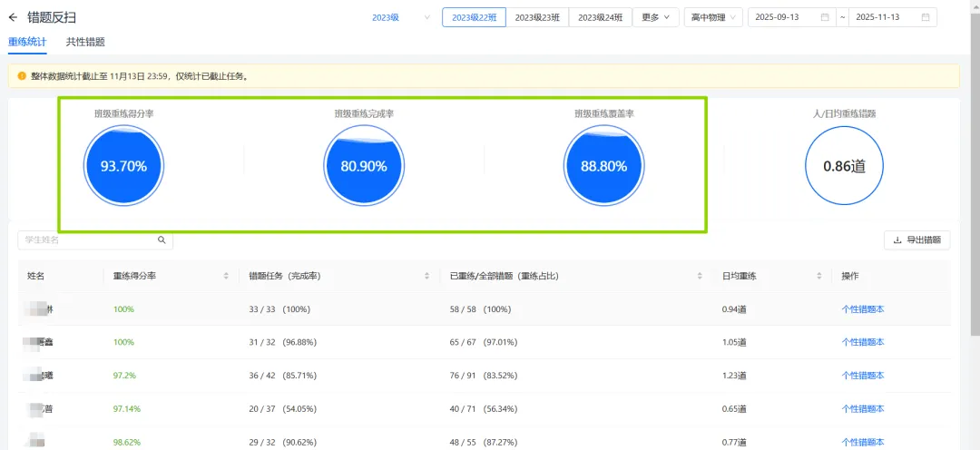Click the search magnifier in student name box
Image resolution: width=980 pixels, height=450 pixels.
click(x=162, y=240)
